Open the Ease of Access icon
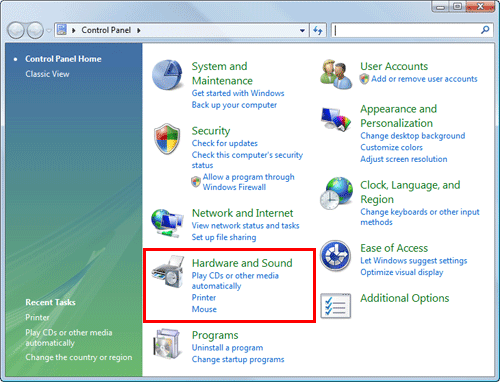 [x=335, y=256]
